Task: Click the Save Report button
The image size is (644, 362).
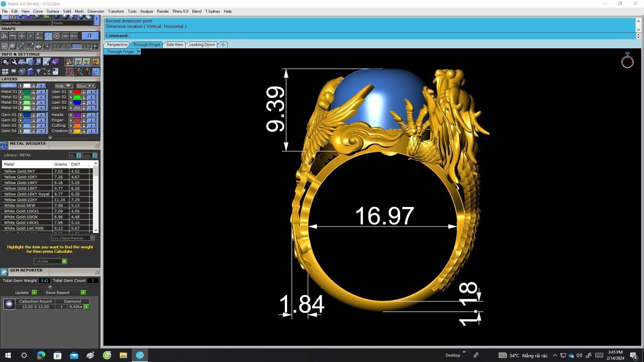Action: tap(65, 293)
